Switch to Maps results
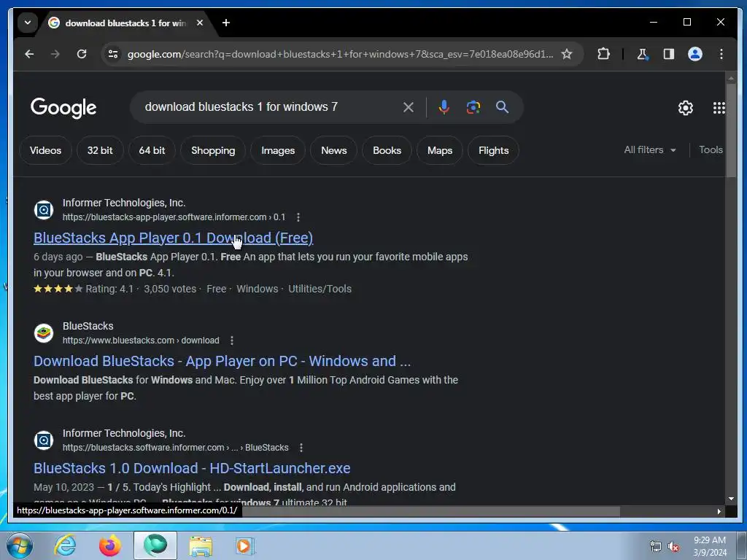 pyautogui.click(x=439, y=150)
